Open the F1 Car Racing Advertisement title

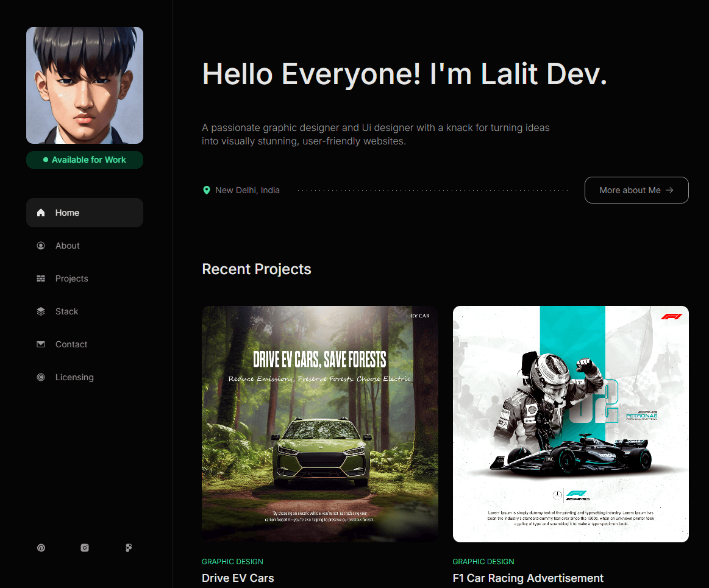pos(528,578)
